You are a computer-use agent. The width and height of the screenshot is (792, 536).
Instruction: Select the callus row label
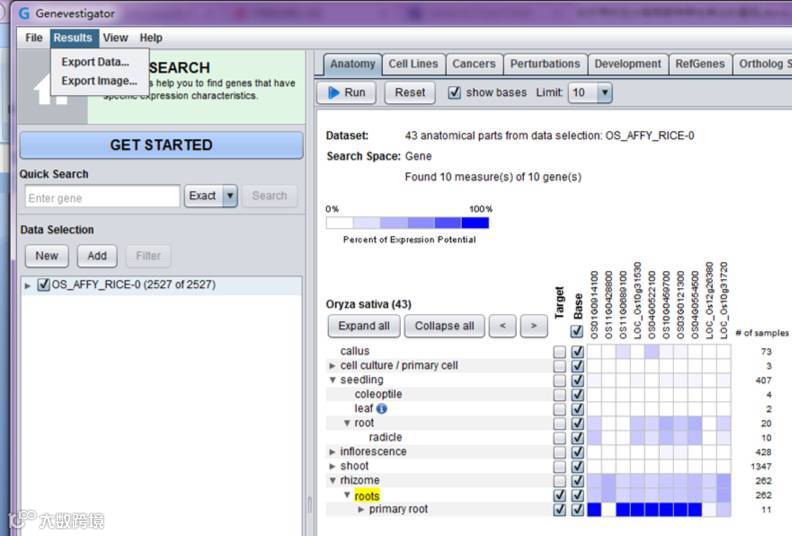pyautogui.click(x=355, y=351)
